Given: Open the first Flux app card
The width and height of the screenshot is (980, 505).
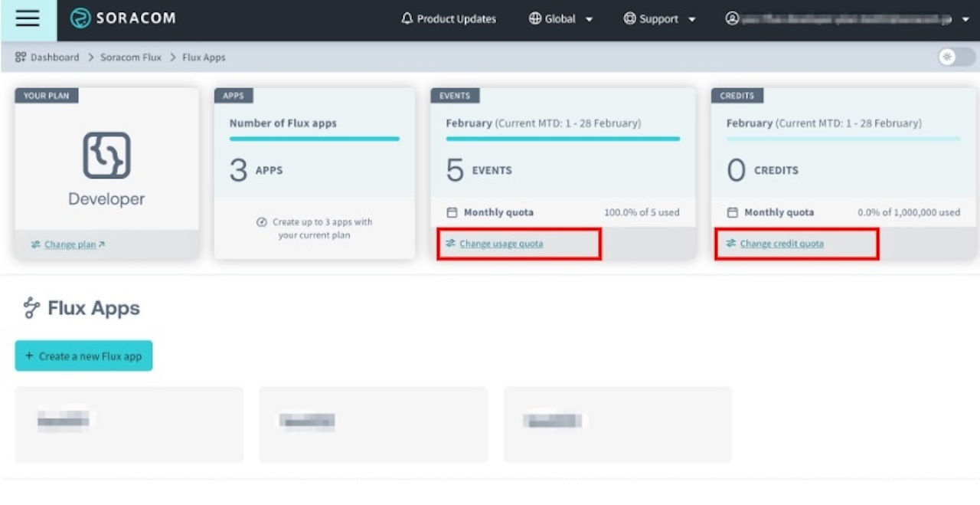Looking at the screenshot, I should pos(129,425).
